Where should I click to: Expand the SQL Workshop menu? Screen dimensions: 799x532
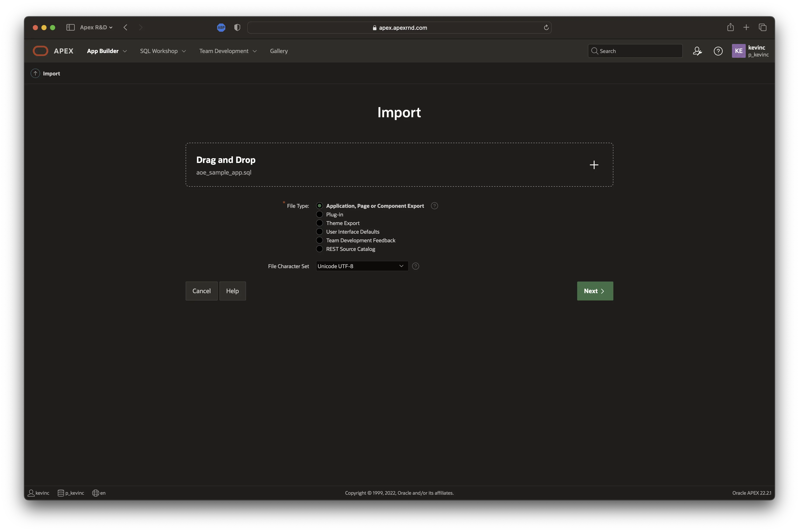pyautogui.click(x=163, y=51)
